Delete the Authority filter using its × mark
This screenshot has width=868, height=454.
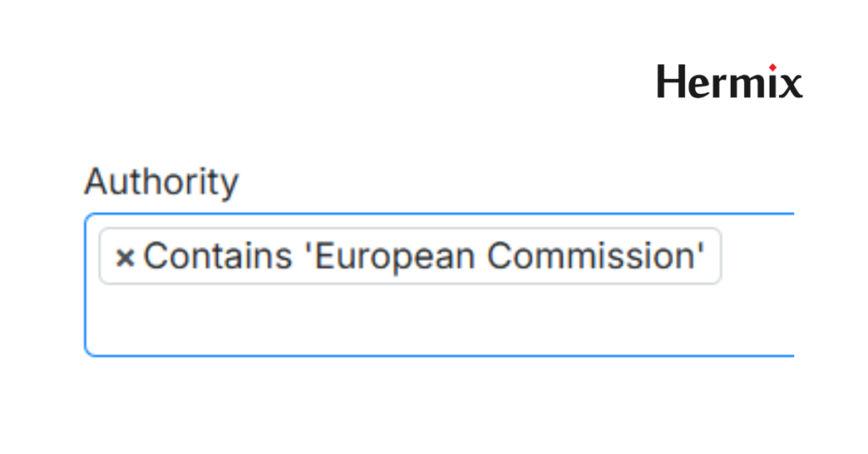coord(125,257)
